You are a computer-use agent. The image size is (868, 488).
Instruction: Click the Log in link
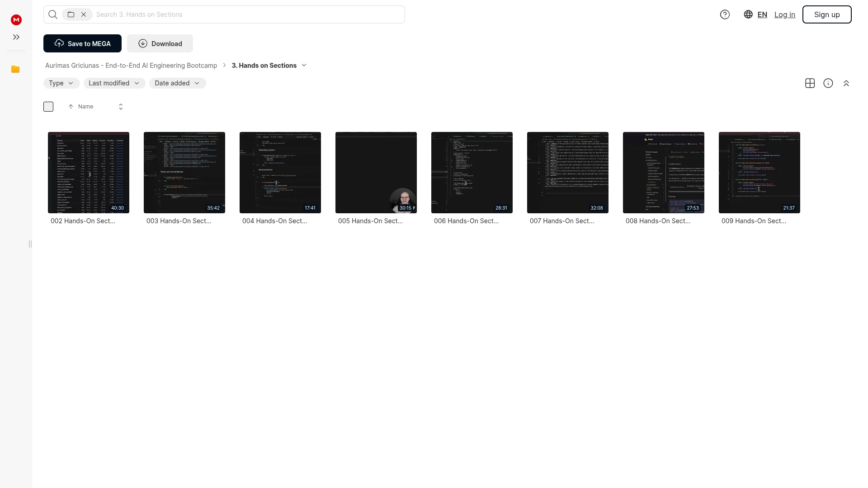pyautogui.click(x=785, y=14)
